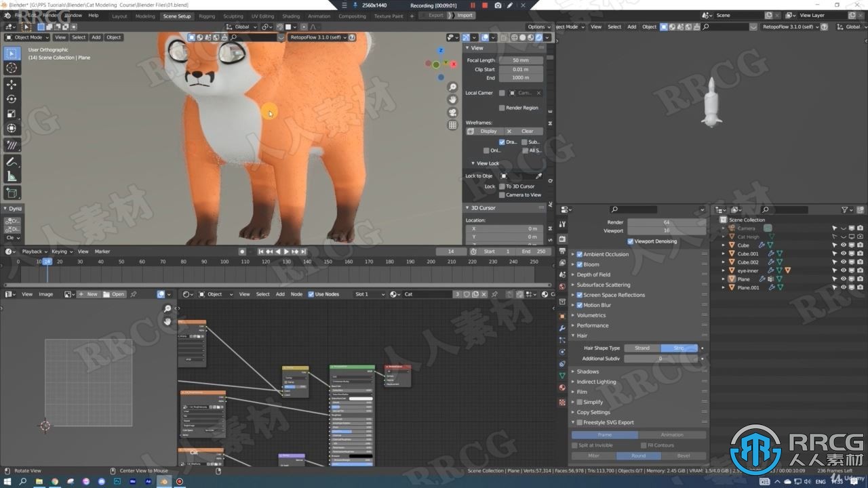868x488 pixels.
Task: Toggle the camera view icon in viewport
Action: pyautogui.click(x=452, y=113)
